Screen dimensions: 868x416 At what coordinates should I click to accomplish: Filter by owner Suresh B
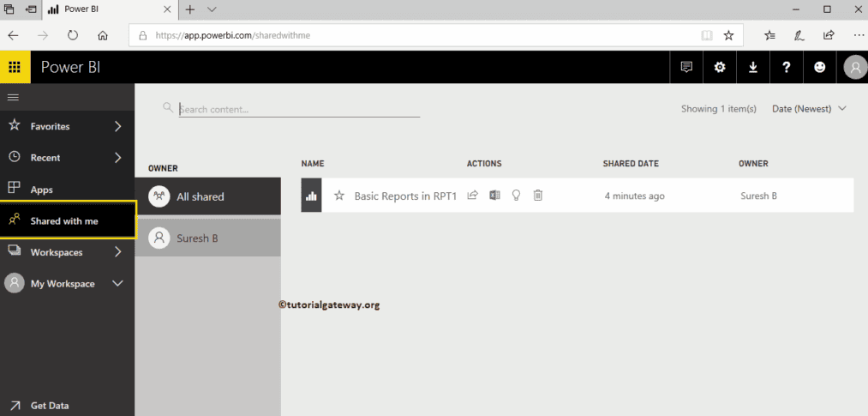pos(207,238)
